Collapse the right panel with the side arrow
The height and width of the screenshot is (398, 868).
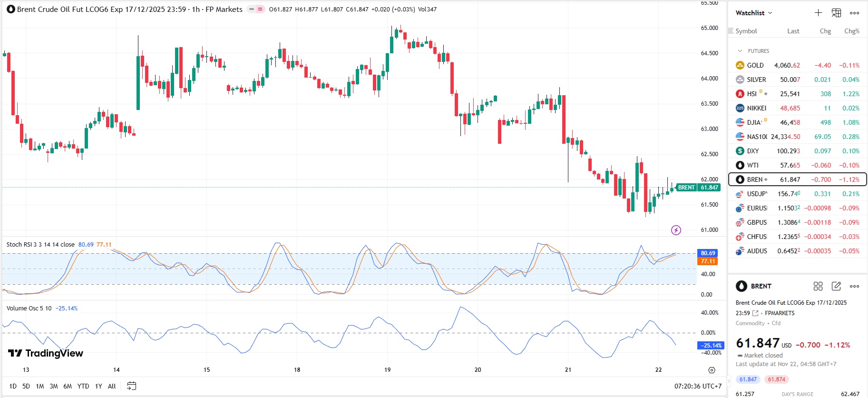tap(729, 380)
